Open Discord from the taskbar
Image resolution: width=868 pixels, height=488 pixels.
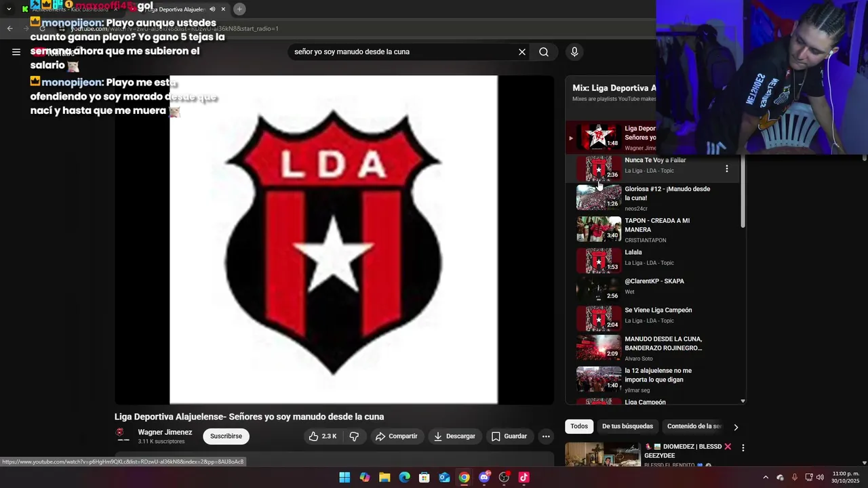(484, 477)
